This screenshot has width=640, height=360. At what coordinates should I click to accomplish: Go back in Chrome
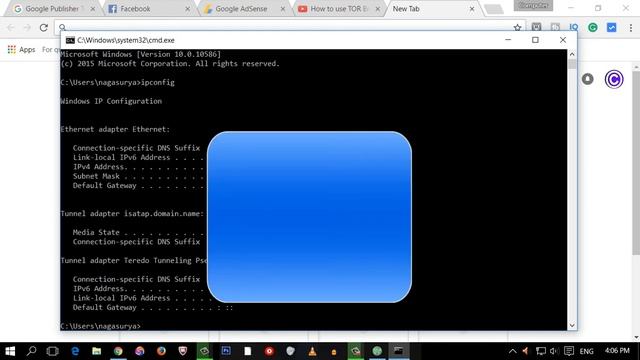click(11, 27)
